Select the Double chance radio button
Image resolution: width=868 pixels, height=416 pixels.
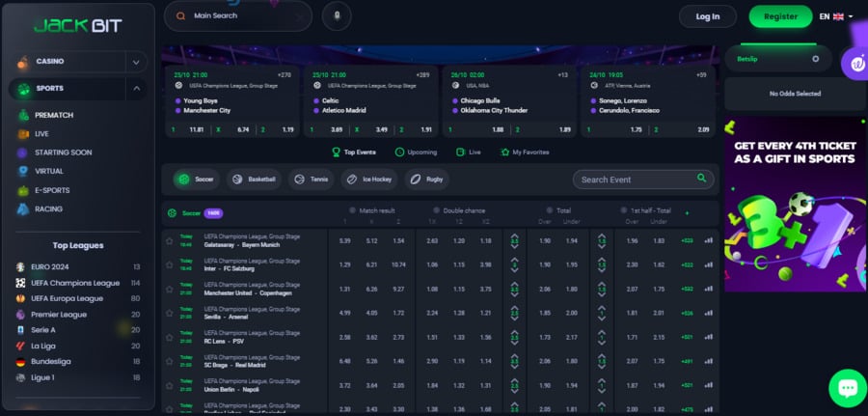pyautogui.click(x=436, y=210)
